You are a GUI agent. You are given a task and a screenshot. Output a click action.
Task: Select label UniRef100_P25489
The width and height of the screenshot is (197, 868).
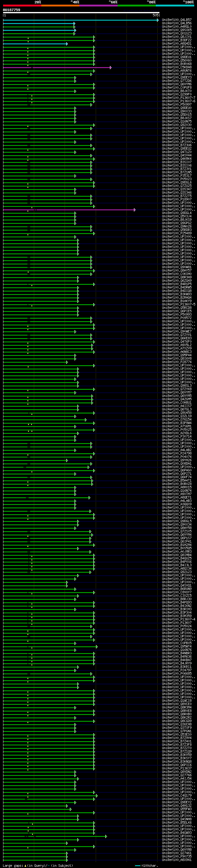[x=177, y=233]
